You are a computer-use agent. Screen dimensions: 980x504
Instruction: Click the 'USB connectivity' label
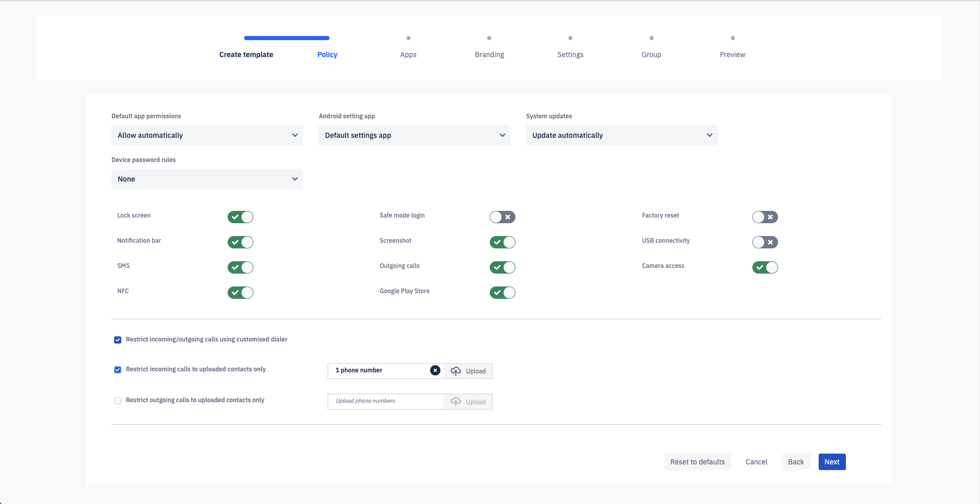666,241
